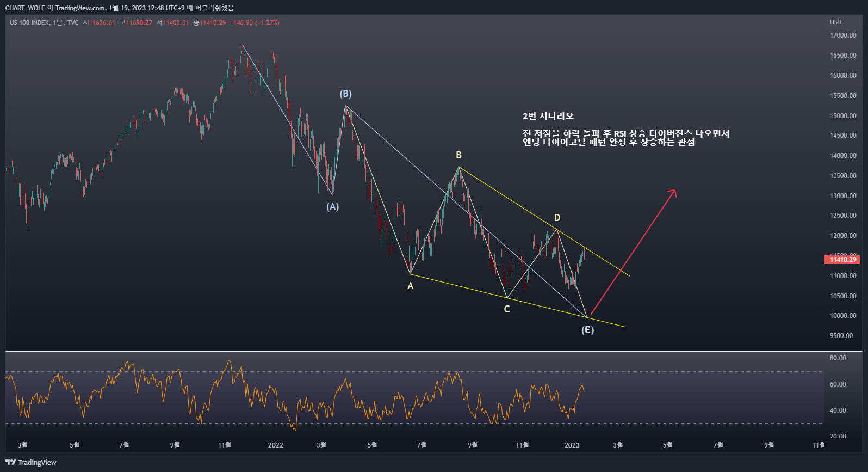868x472 pixels.
Task: Select the (E) wave label
Action: [587, 330]
